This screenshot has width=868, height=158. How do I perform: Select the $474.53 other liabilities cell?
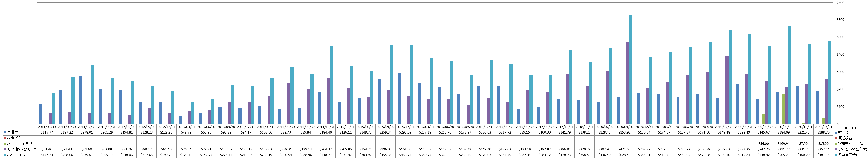click(624, 149)
